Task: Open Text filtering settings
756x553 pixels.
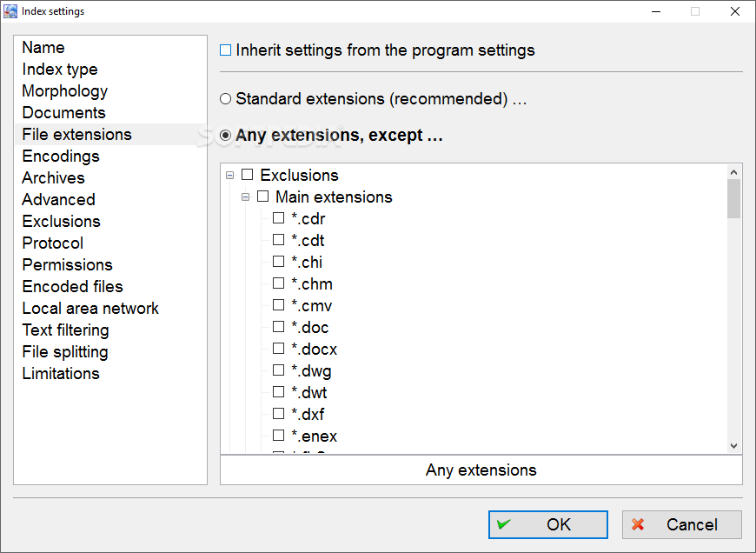Action: (111, 330)
